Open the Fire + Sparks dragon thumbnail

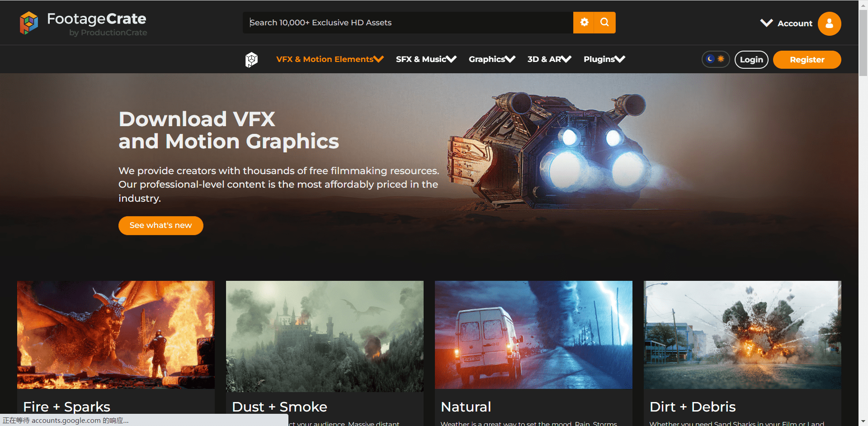(x=116, y=335)
